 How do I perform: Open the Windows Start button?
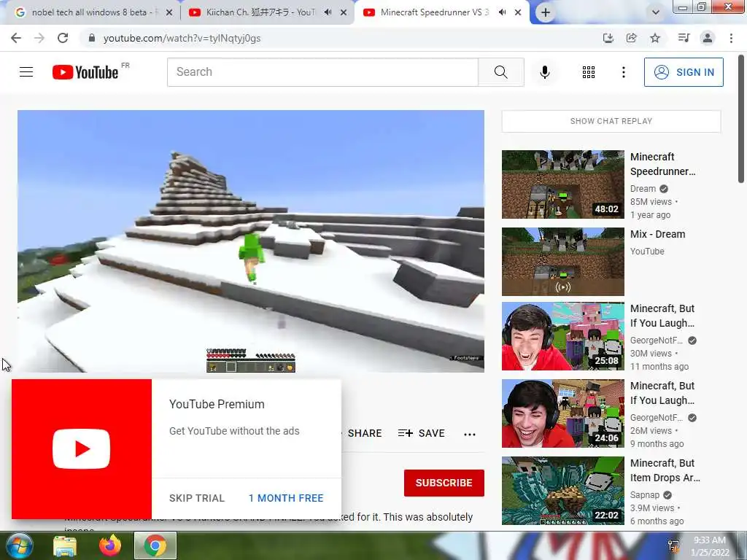pos(19,545)
